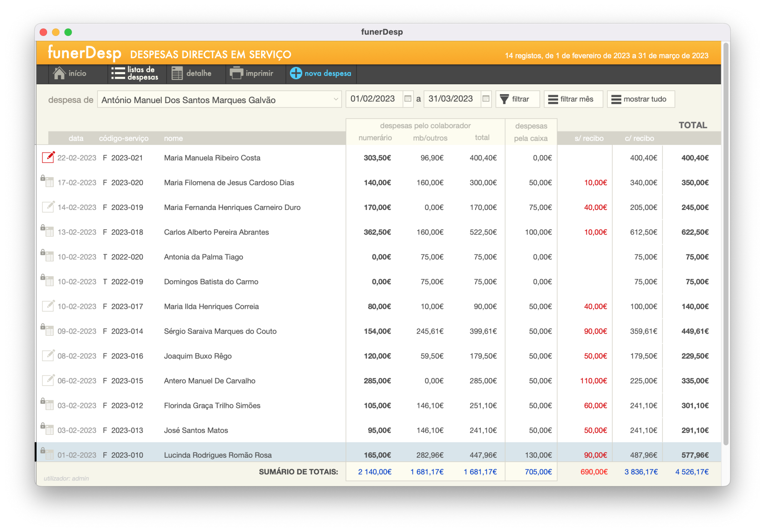Viewport: 765px width, 532px height.
Task: Click the imprimir printer icon
Action: click(236, 73)
